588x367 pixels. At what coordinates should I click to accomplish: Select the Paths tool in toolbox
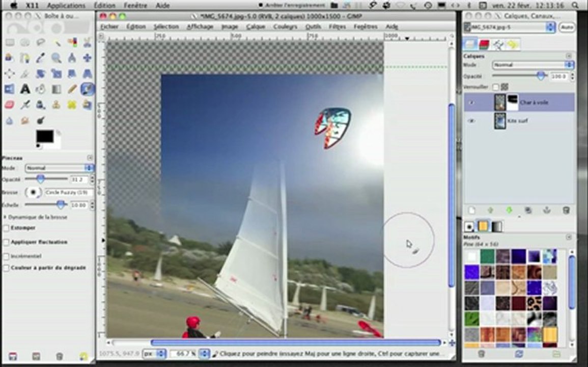click(25, 58)
